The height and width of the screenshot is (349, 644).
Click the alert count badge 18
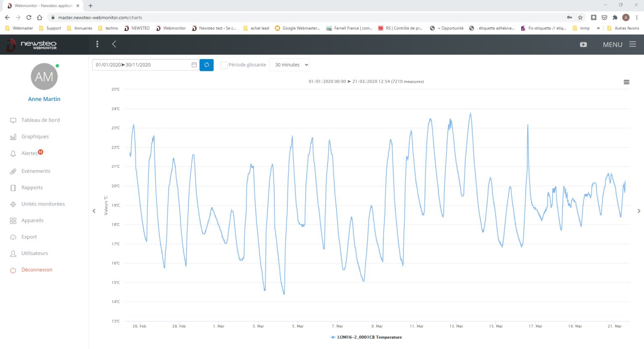[x=41, y=152]
